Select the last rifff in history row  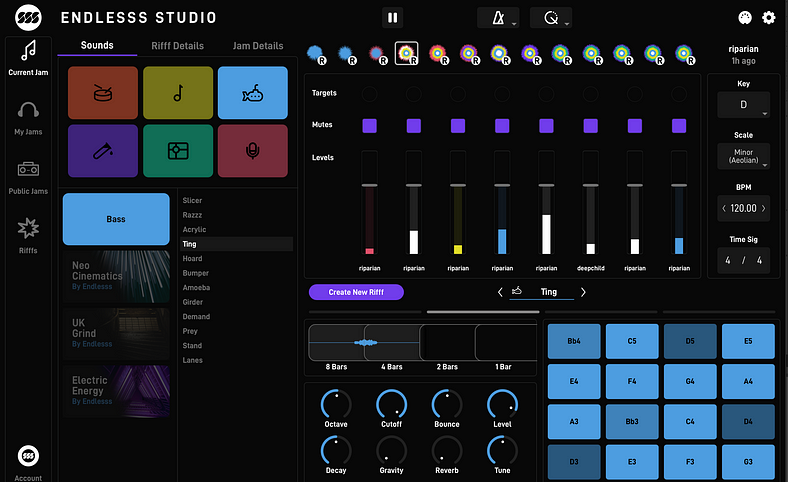[x=685, y=54]
